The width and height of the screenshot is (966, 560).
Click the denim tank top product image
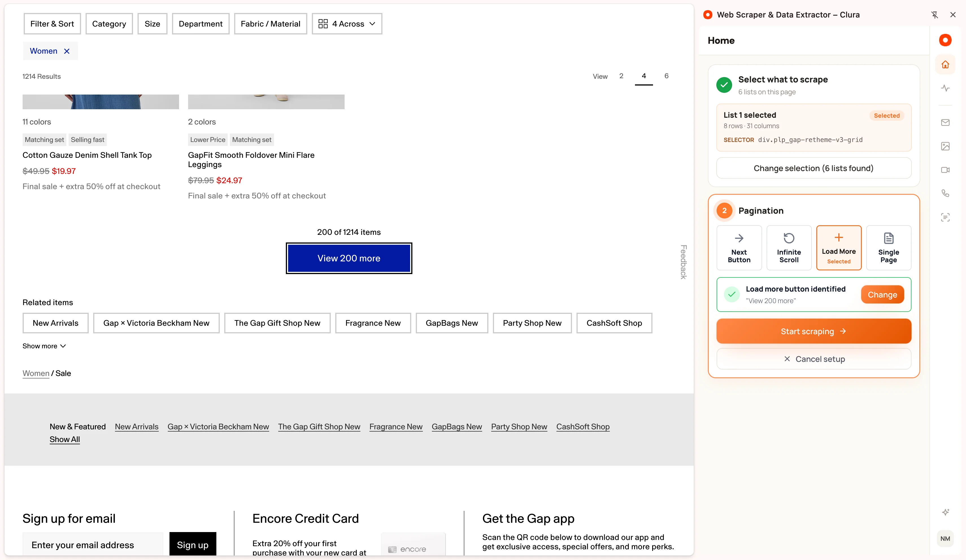click(x=101, y=102)
